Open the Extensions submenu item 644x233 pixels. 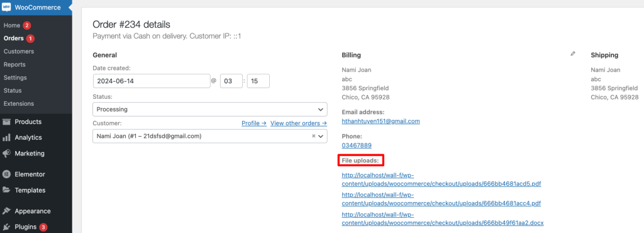click(x=19, y=103)
